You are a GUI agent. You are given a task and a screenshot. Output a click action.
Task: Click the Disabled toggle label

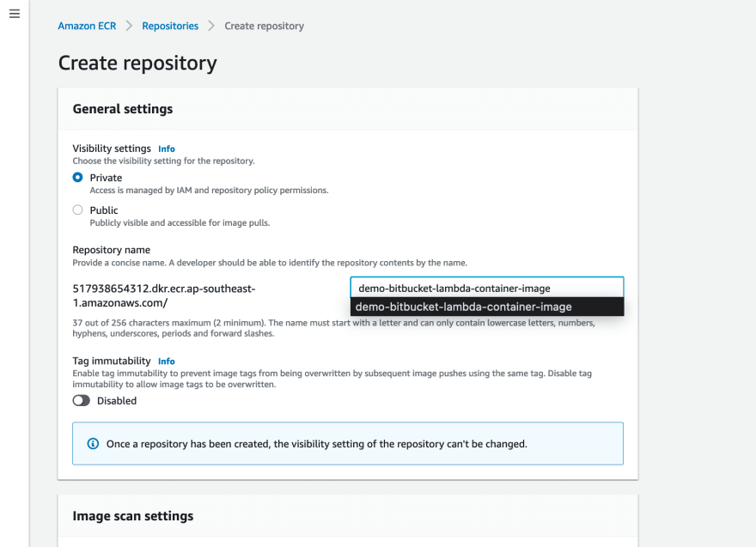[117, 401]
